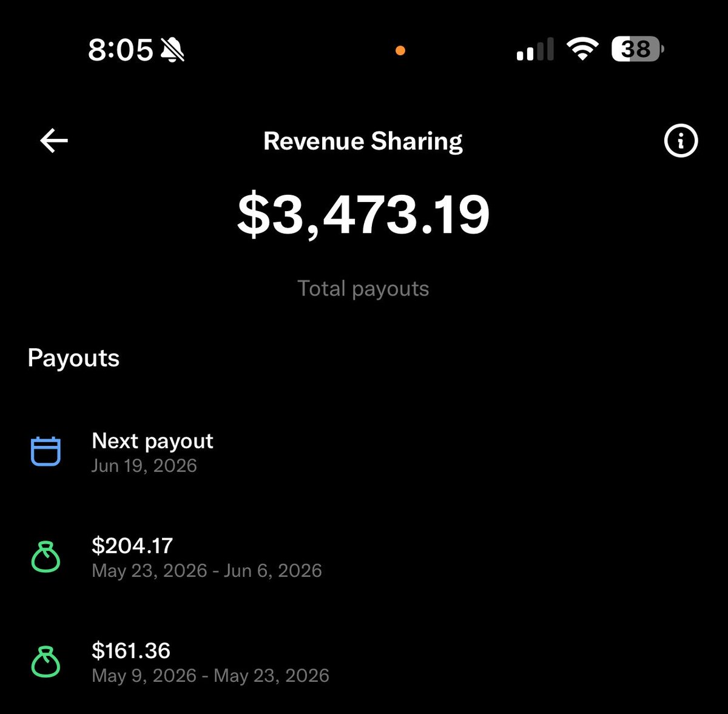Open the info circle icon

681,141
